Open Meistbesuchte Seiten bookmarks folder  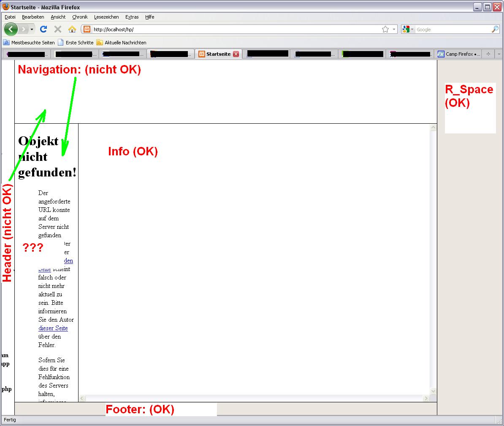click(x=29, y=43)
